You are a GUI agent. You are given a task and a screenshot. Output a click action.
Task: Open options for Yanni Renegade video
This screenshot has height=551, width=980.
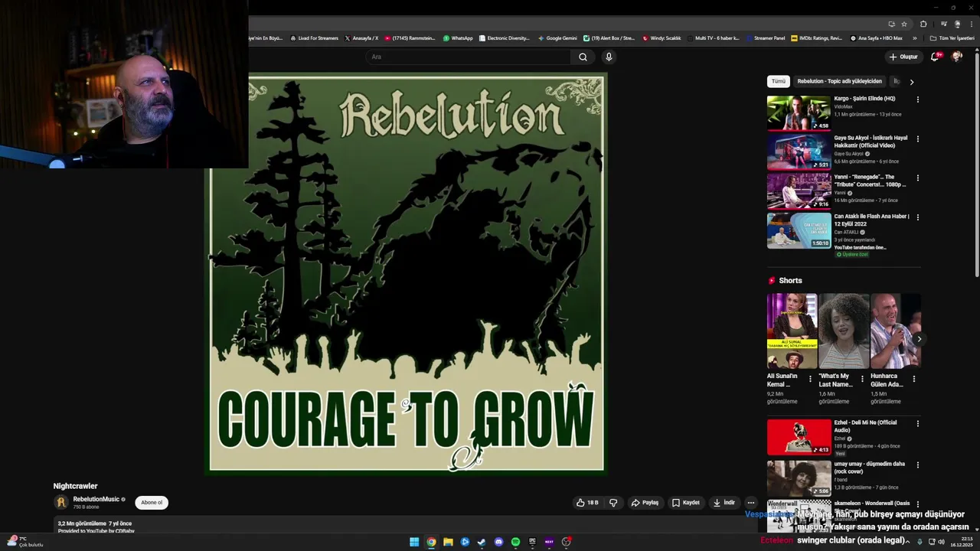[x=917, y=178]
